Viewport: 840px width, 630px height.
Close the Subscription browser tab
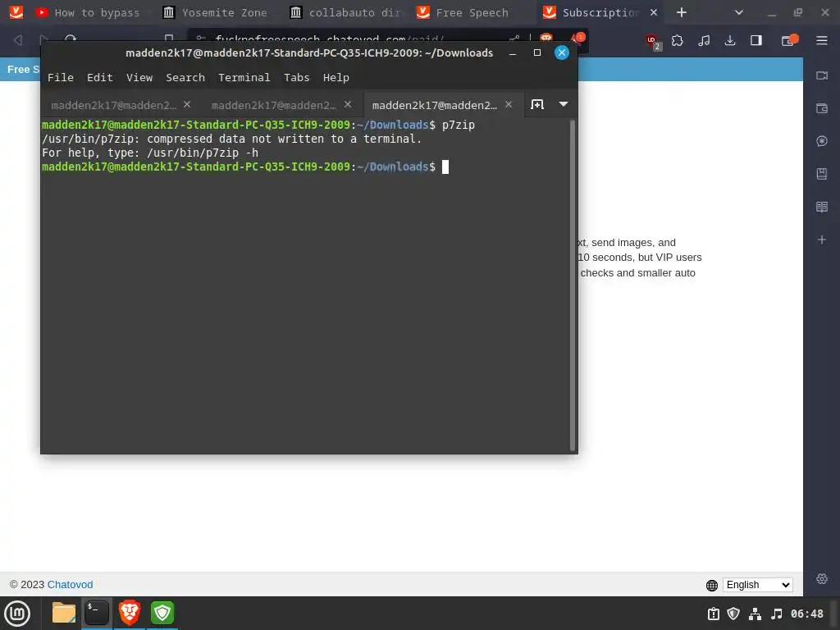click(654, 12)
